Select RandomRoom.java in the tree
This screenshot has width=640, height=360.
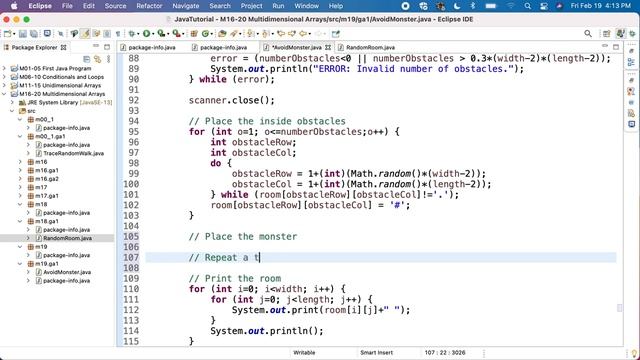pyautogui.click(x=67, y=238)
